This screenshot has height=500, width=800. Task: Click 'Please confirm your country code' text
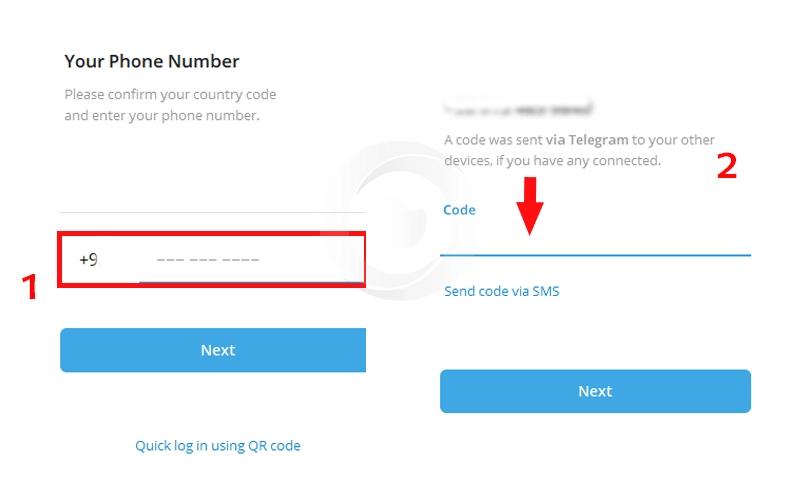pos(170,95)
